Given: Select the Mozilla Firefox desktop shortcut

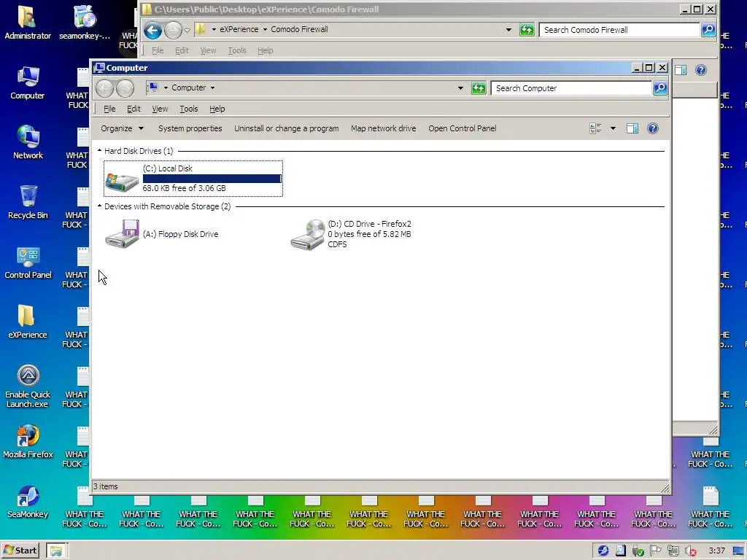Looking at the screenshot, I should [28, 441].
